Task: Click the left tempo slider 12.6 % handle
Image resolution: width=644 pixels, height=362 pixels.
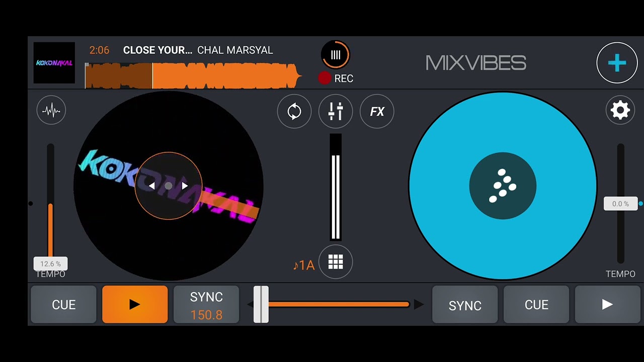Action: tap(50, 263)
